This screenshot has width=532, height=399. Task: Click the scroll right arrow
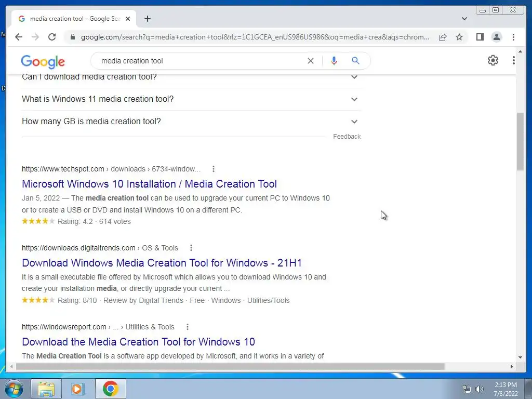[x=512, y=366]
